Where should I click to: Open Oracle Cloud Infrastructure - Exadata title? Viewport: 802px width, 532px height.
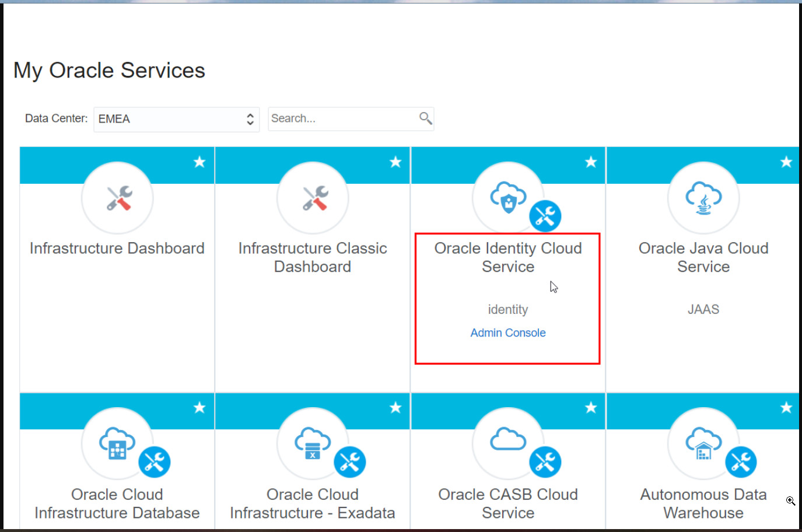(x=313, y=503)
